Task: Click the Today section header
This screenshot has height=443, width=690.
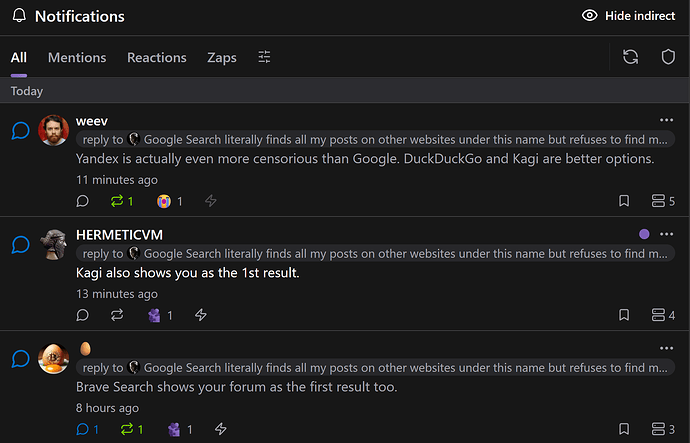Action: pyautogui.click(x=345, y=91)
